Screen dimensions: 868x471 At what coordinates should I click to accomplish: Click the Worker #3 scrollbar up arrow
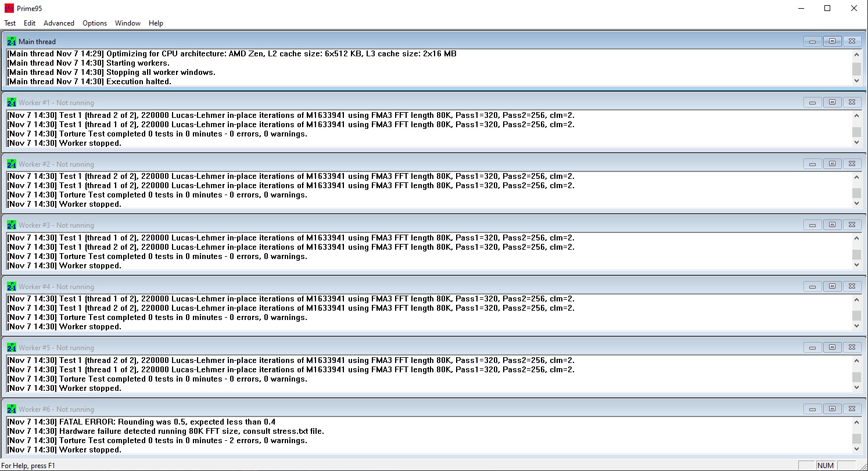tap(856, 238)
